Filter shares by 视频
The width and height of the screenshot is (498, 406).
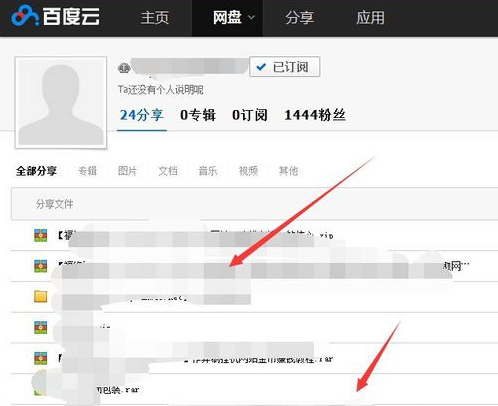[x=248, y=171]
